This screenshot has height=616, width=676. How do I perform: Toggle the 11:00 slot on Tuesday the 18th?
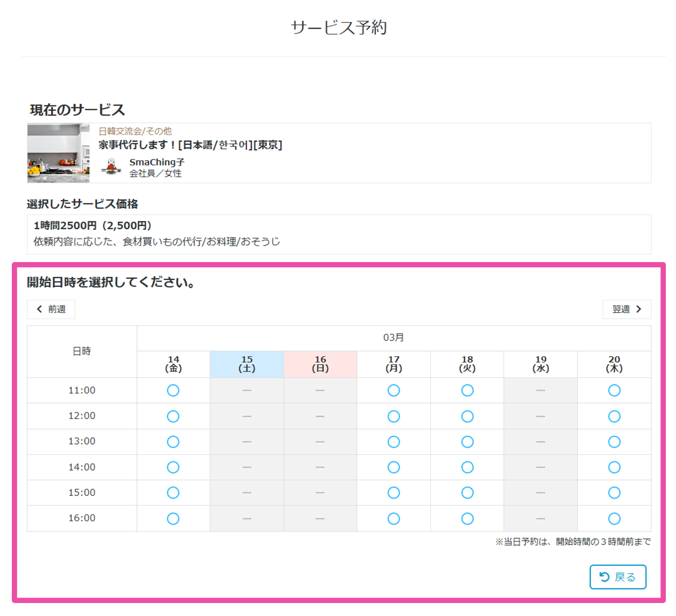467,390
